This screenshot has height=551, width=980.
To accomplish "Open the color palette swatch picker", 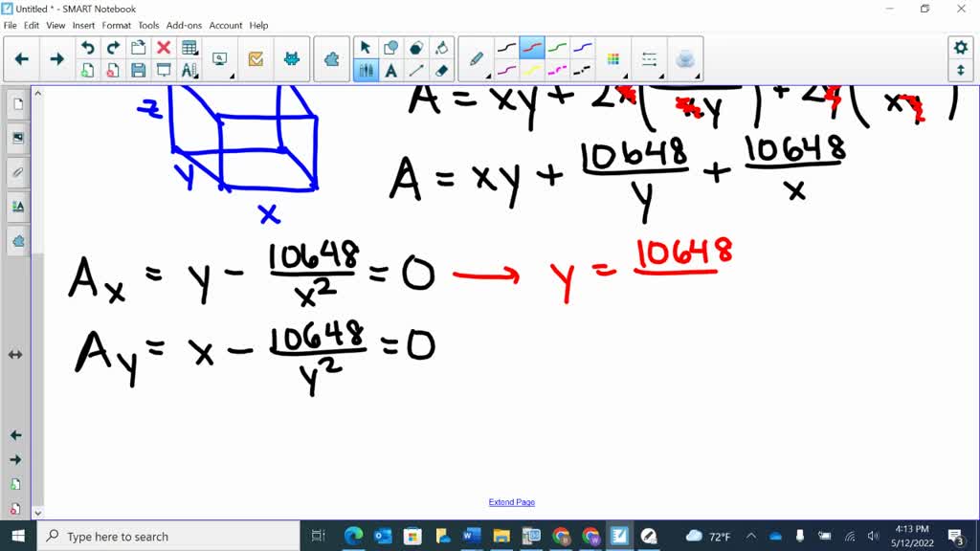I will (x=613, y=59).
